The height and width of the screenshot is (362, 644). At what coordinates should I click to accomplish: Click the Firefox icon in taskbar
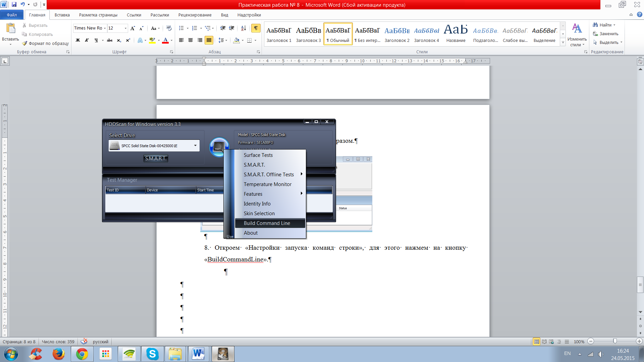[59, 354]
